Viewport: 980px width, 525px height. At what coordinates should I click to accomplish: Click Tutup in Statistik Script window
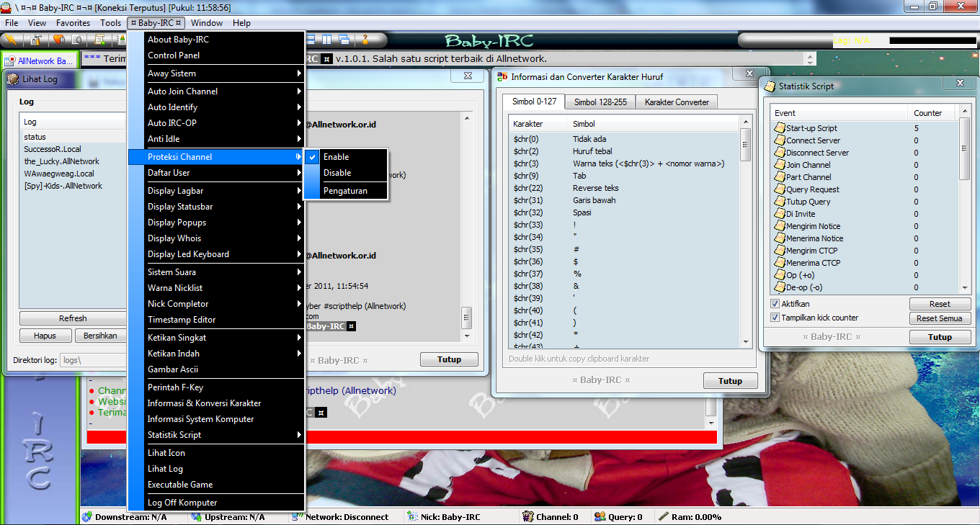tap(940, 337)
